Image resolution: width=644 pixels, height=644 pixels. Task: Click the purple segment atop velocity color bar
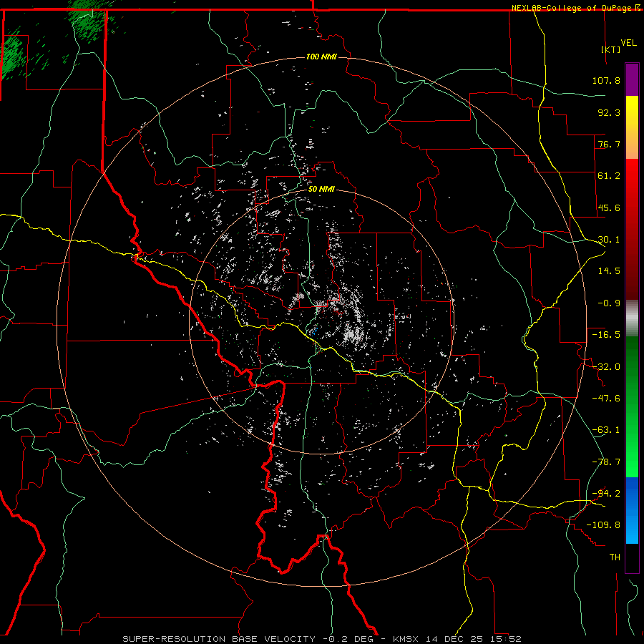[x=632, y=79]
